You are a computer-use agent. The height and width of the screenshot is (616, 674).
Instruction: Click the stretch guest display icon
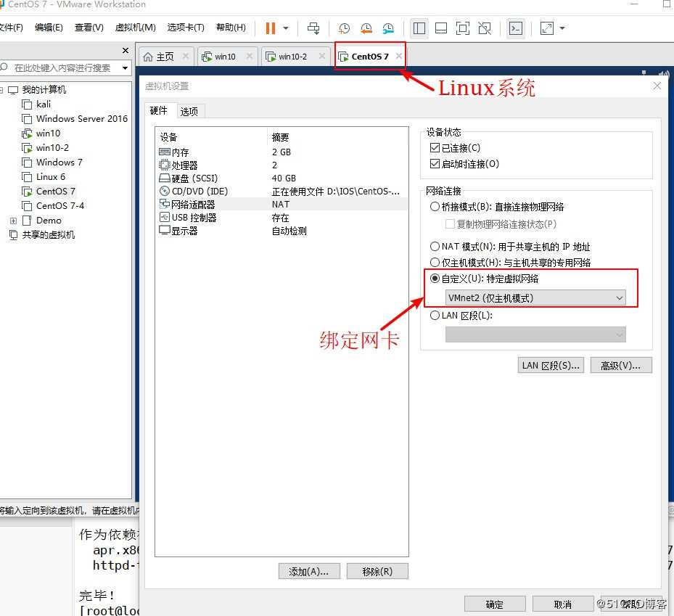coord(547,28)
